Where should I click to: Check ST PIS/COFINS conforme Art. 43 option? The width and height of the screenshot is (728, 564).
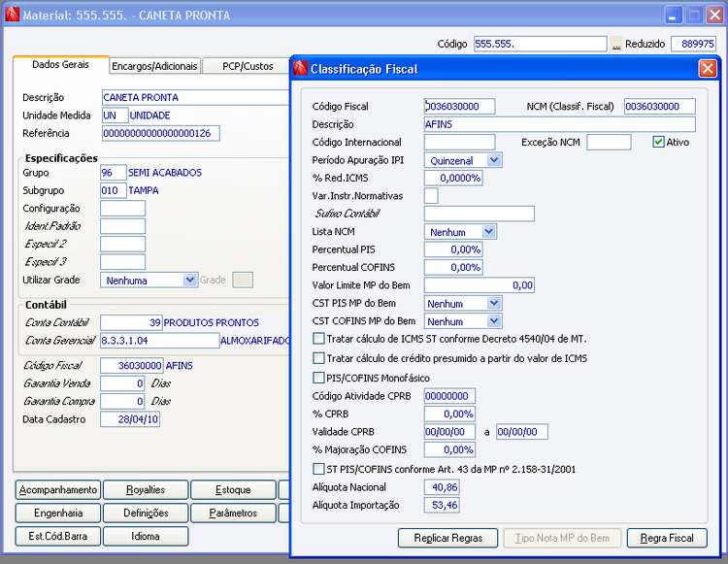pyautogui.click(x=318, y=469)
